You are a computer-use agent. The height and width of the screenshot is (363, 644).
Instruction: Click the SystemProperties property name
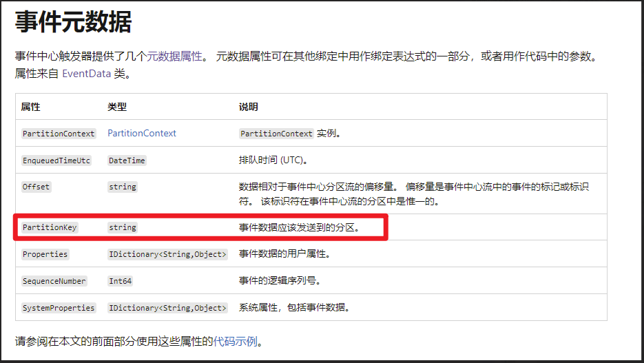point(59,308)
